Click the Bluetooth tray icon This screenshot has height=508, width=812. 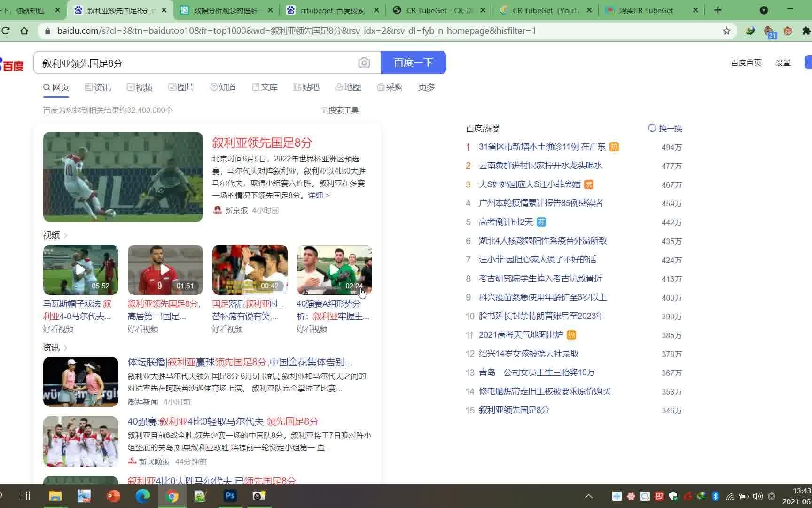[x=715, y=496]
